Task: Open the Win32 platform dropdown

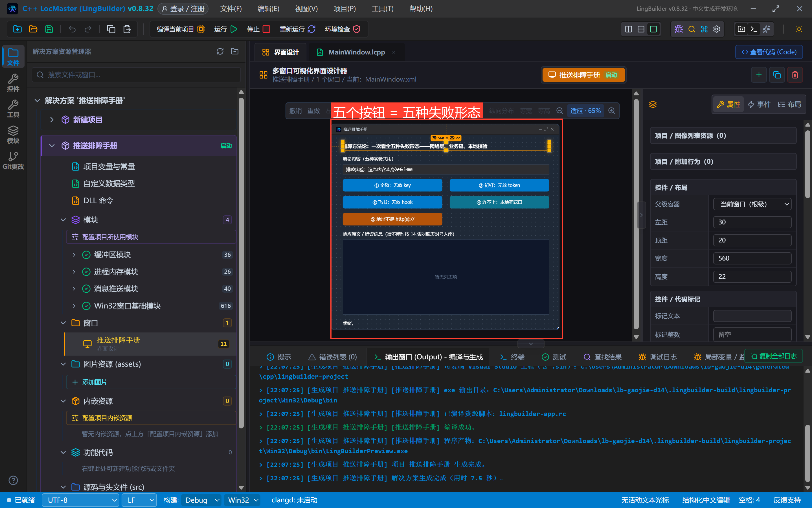Action: (x=242, y=500)
